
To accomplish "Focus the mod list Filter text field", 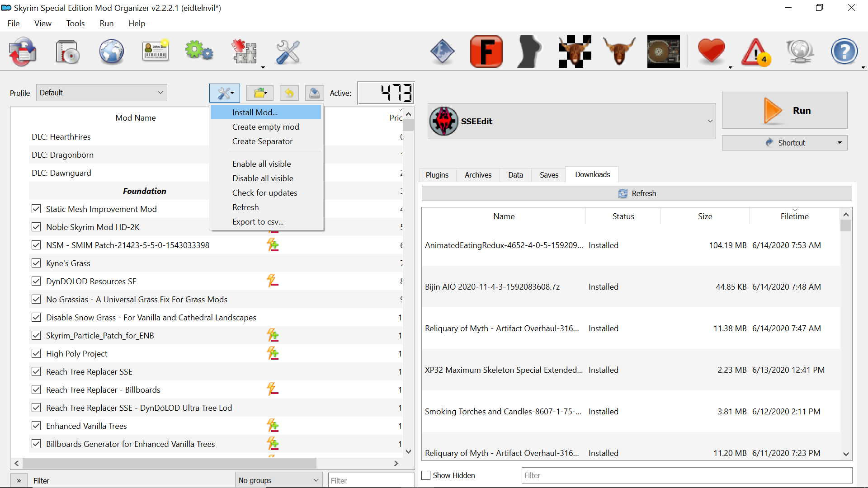I will [371, 481].
